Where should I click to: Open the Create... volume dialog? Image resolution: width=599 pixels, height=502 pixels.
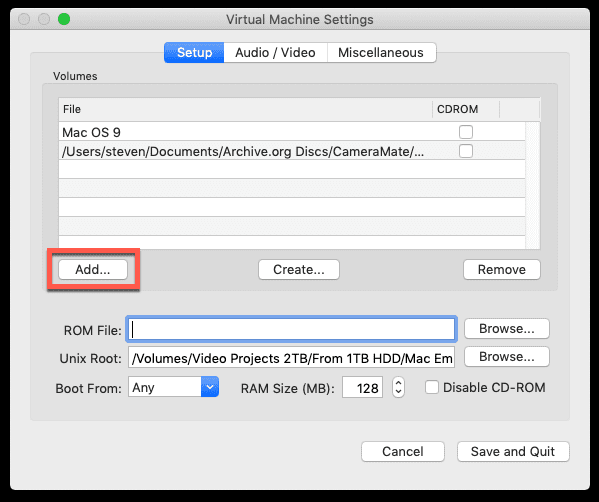(x=299, y=270)
